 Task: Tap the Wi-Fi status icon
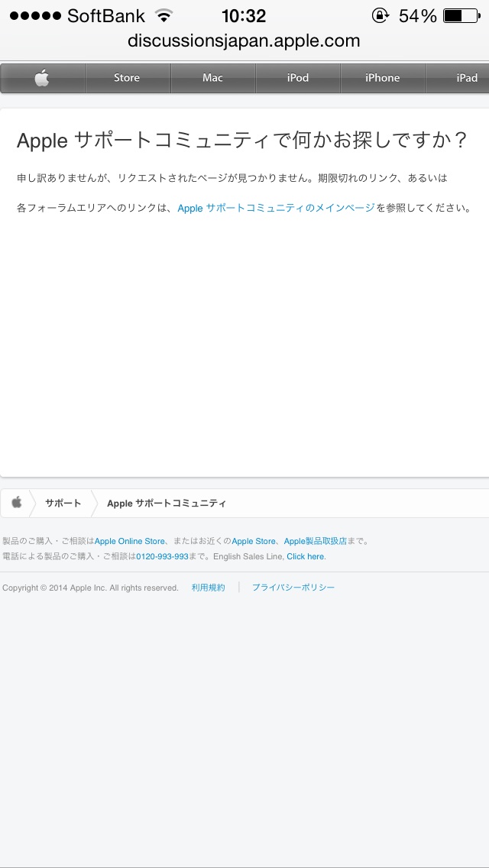164,16
